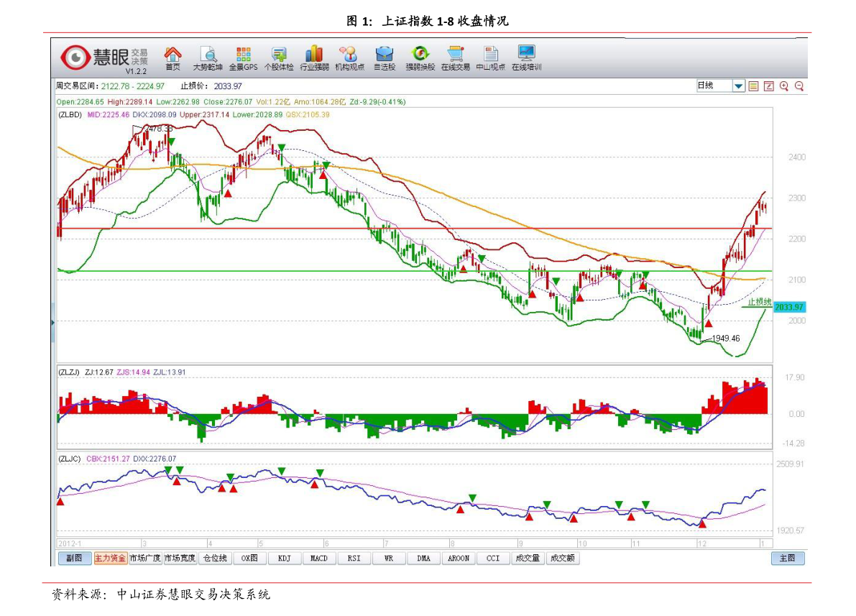This screenshot has height=616, width=856.
Task: Open 全景GPS grid icon
Action: tap(243, 55)
